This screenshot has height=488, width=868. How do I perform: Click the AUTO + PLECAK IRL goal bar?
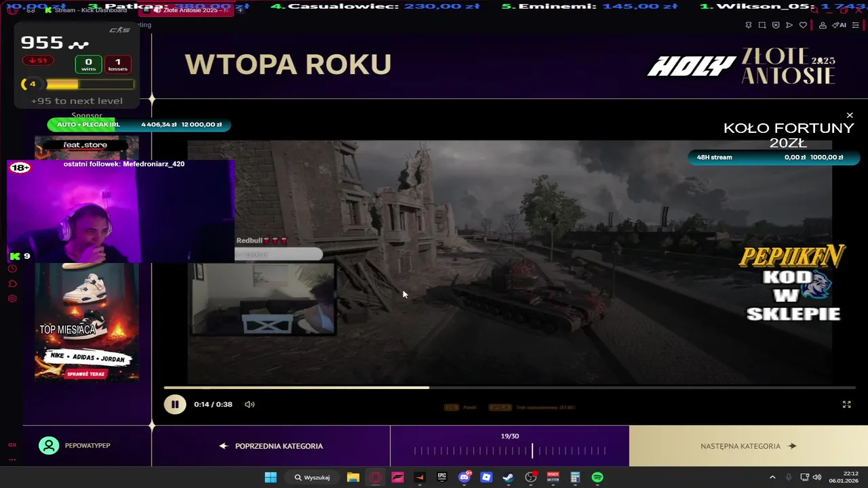(139, 125)
